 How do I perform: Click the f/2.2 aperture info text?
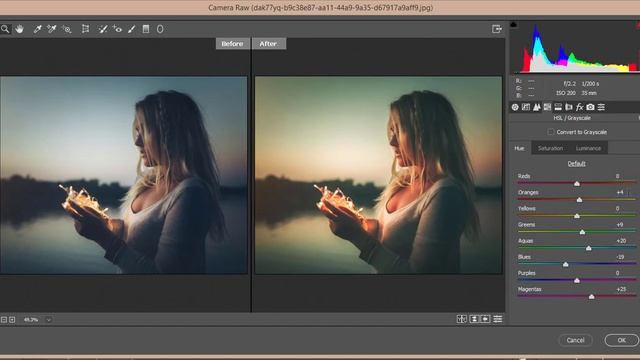click(x=569, y=84)
